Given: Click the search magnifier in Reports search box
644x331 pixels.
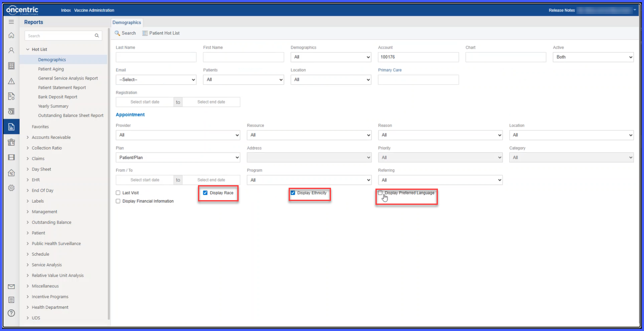Looking at the screenshot, I should point(97,36).
